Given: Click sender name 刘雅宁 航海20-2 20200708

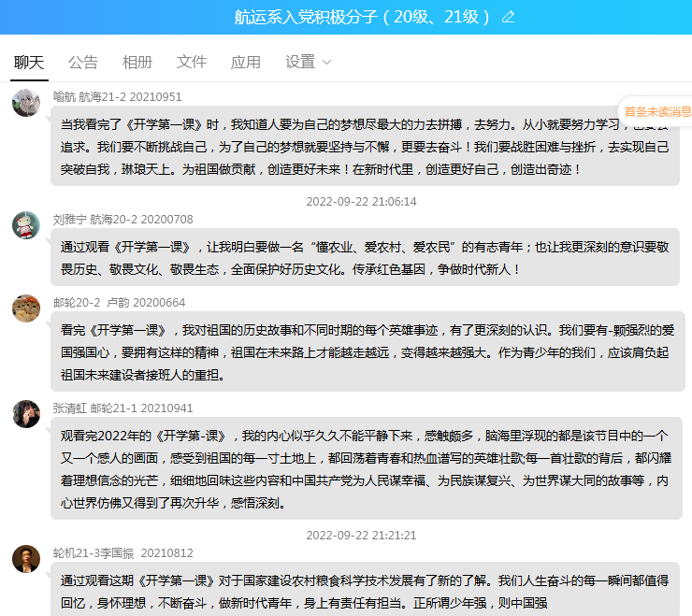Looking at the screenshot, I should [123, 220].
